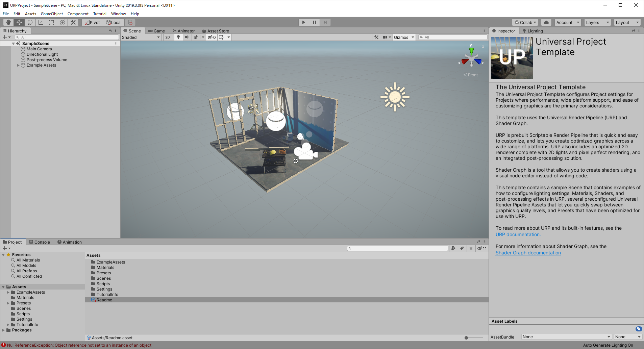Toggle hidden packages visibility in Project
The height and width of the screenshot is (349, 644).
click(x=482, y=248)
